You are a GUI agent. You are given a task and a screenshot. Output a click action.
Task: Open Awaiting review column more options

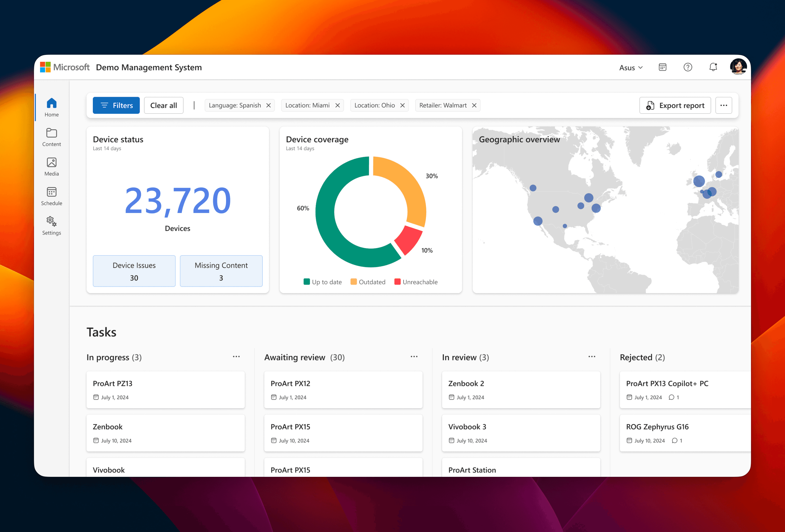click(x=414, y=357)
